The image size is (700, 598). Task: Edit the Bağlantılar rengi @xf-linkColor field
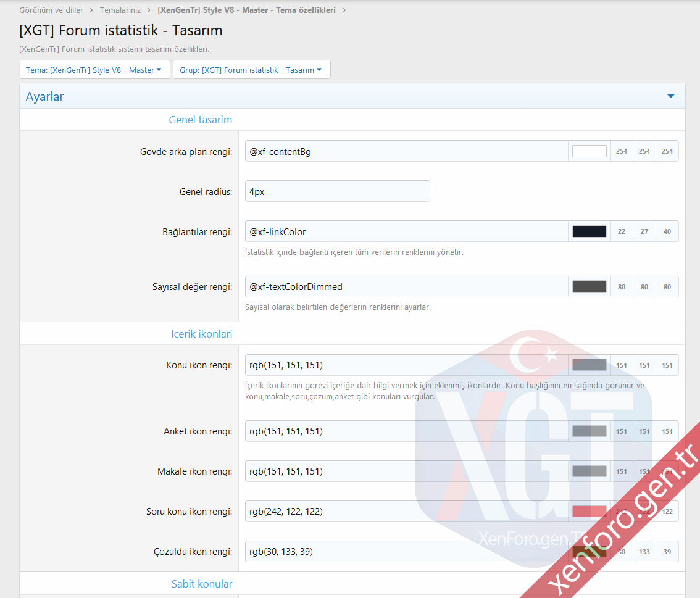406,231
